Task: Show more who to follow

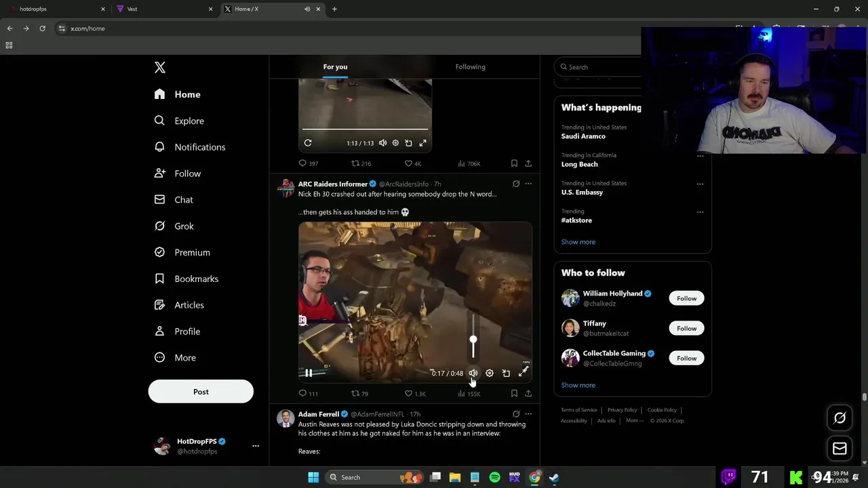Action: [x=578, y=385]
